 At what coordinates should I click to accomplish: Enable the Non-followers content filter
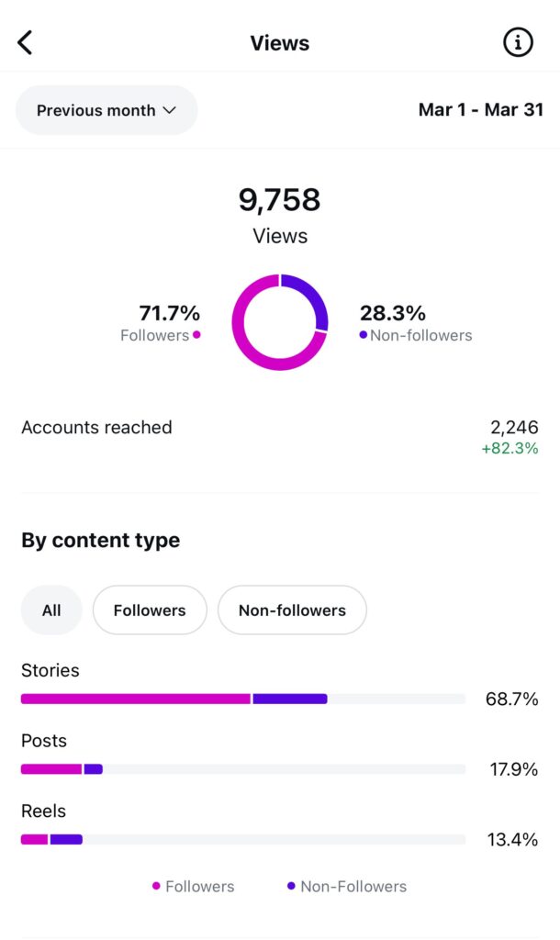pos(292,610)
